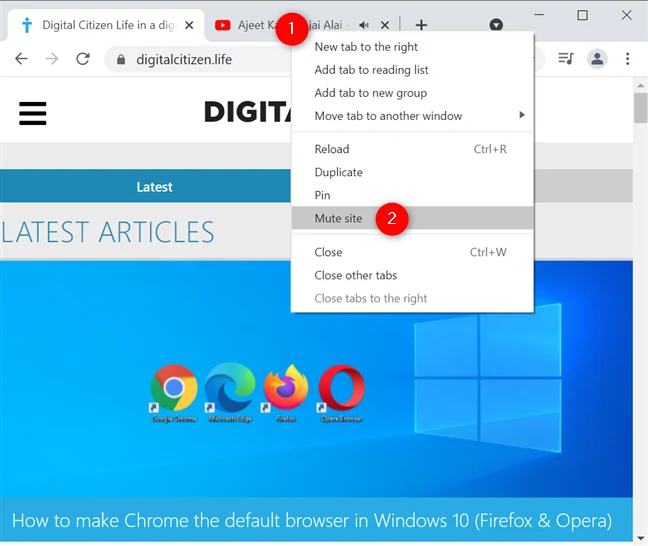This screenshot has width=648, height=546.
Task: Choose Mute site in the menu
Action: coord(412,218)
